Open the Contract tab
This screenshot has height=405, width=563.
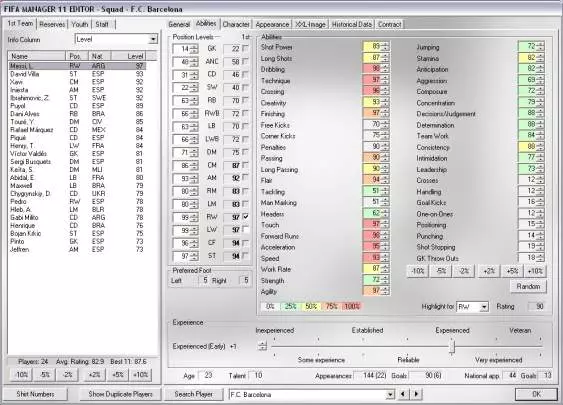click(x=390, y=24)
